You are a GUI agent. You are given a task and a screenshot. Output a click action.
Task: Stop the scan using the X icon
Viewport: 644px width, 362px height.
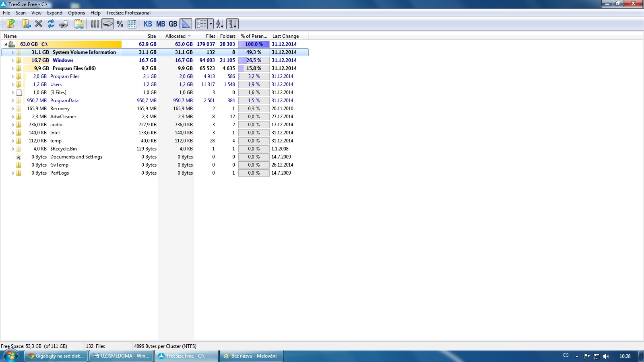click(x=39, y=24)
